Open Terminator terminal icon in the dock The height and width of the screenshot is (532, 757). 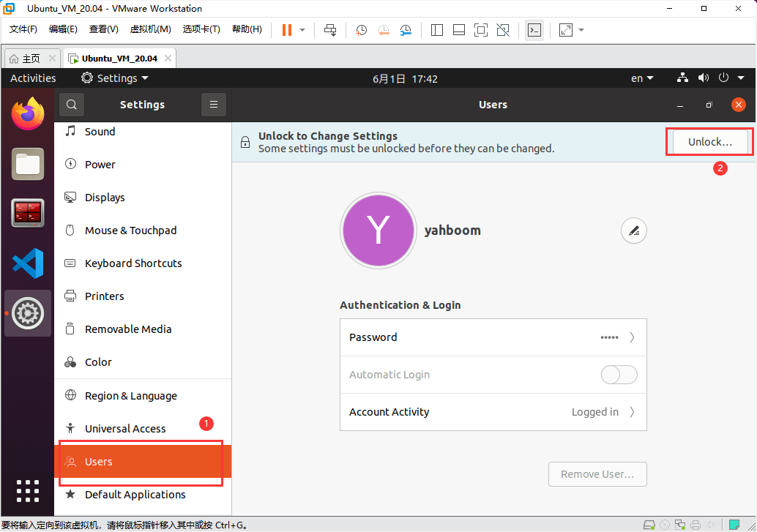click(28, 213)
